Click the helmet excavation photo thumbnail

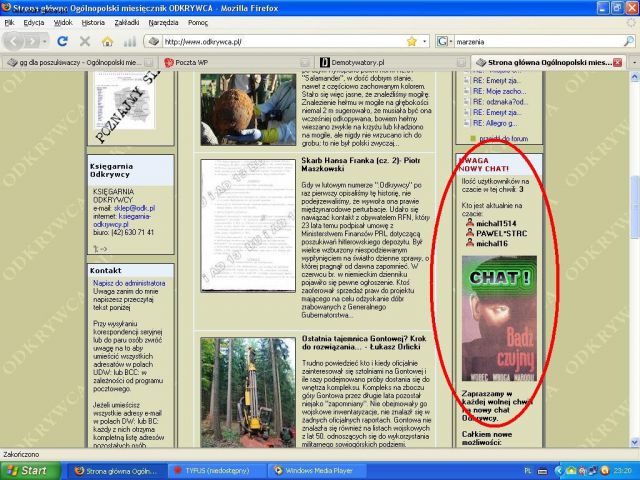248,109
